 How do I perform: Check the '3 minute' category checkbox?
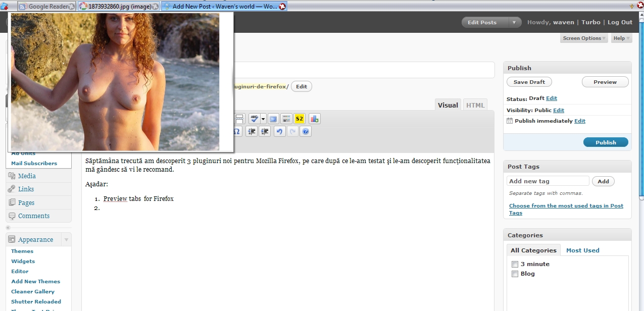point(515,264)
